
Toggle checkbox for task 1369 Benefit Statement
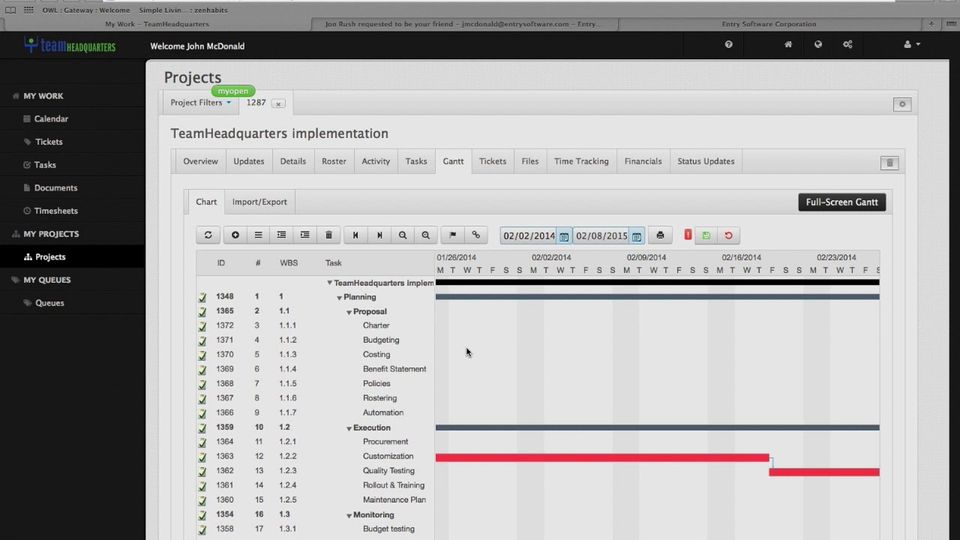[x=203, y=370]
